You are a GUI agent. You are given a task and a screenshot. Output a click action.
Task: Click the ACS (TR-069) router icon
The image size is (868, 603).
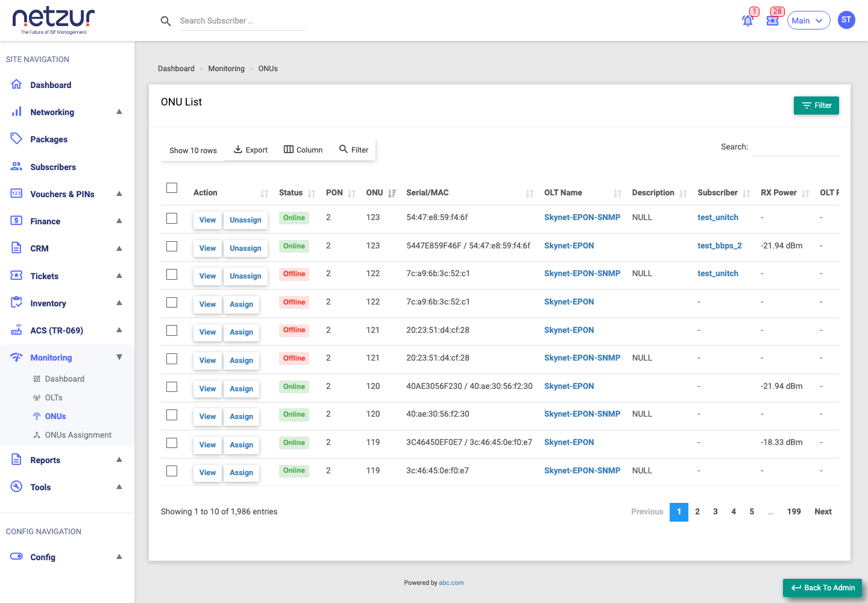(x=16, y=330)
